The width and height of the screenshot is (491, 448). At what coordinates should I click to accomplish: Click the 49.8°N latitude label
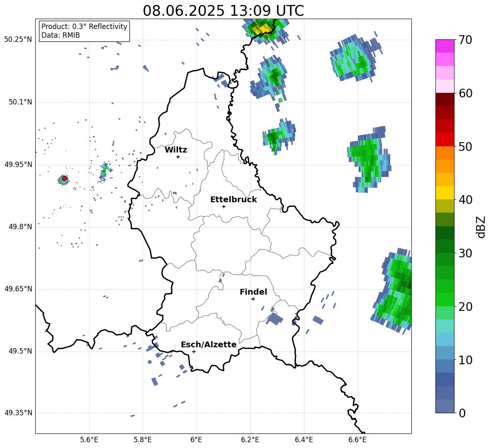(20, 227)
